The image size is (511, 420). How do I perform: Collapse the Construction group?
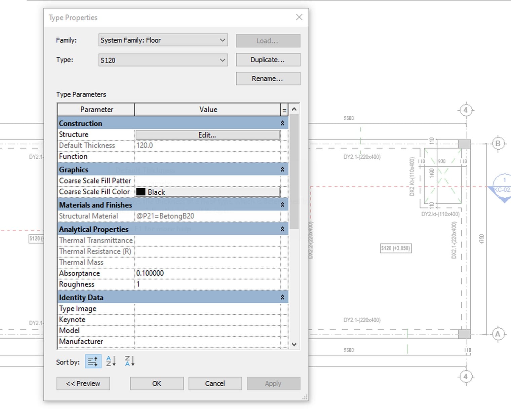click(282, 123)
